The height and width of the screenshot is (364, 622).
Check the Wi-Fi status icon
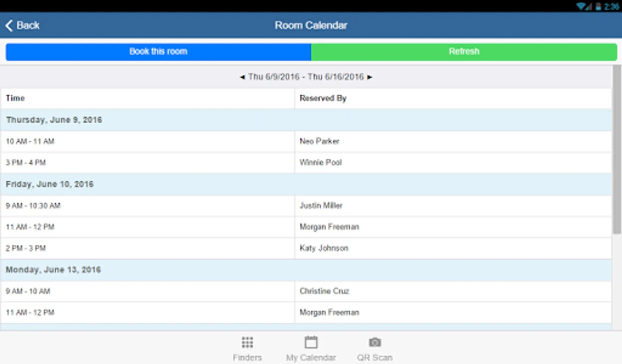[582, 6]
